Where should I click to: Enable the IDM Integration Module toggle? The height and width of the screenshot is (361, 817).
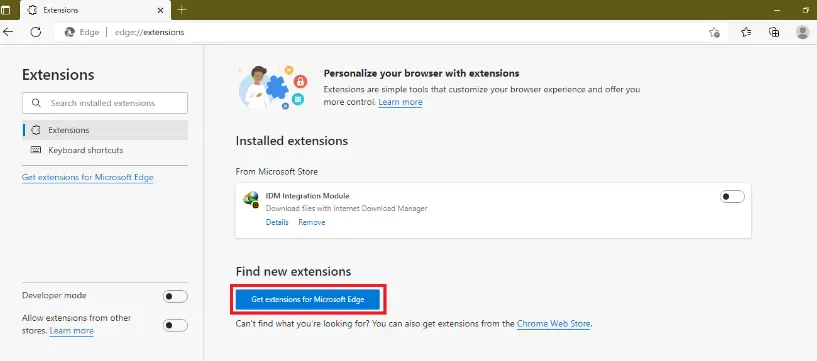[732, 197]
